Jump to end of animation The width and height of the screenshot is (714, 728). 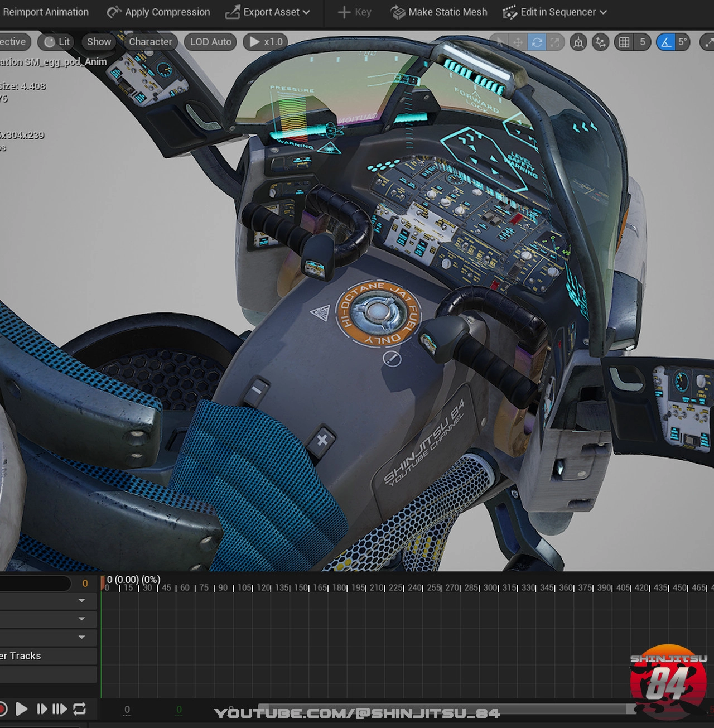point(60,709)
